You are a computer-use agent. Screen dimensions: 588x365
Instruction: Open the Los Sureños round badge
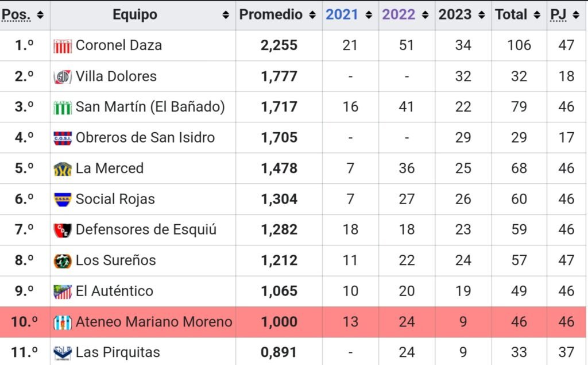[x=62, y=261]
